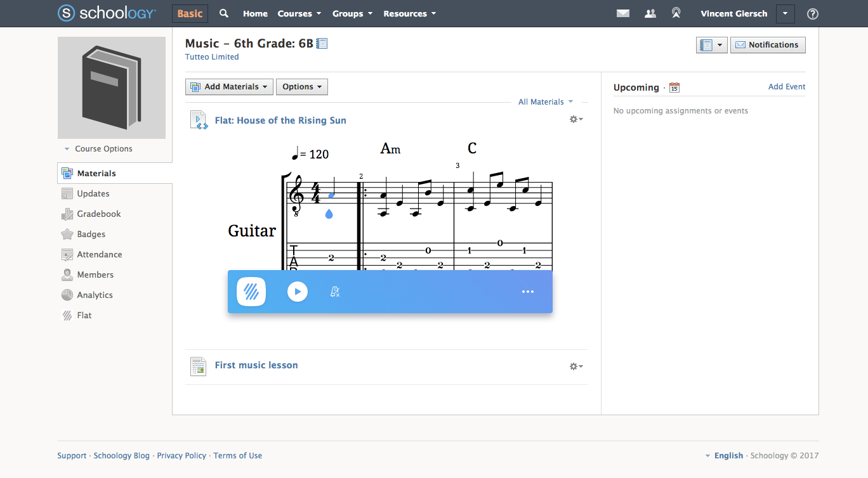Open the search icon in the navigation bar
Screen dimensions: 868x478
point(223,13)
